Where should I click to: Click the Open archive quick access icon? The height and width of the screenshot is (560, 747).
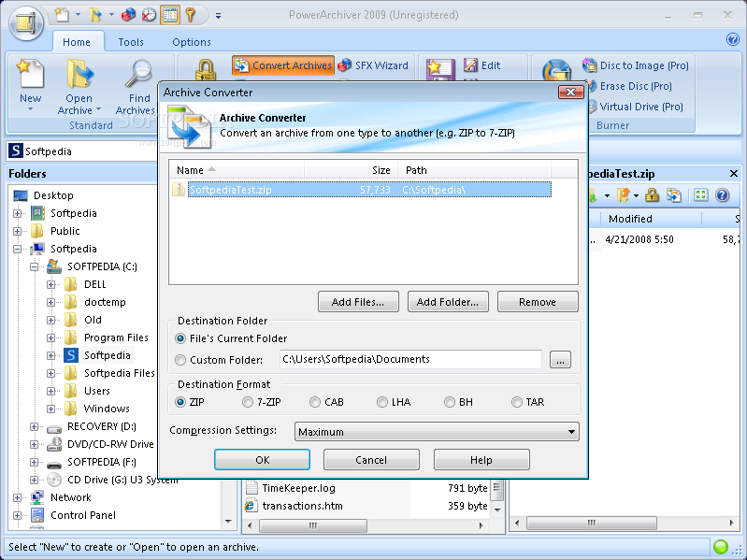tap(95, 15)
